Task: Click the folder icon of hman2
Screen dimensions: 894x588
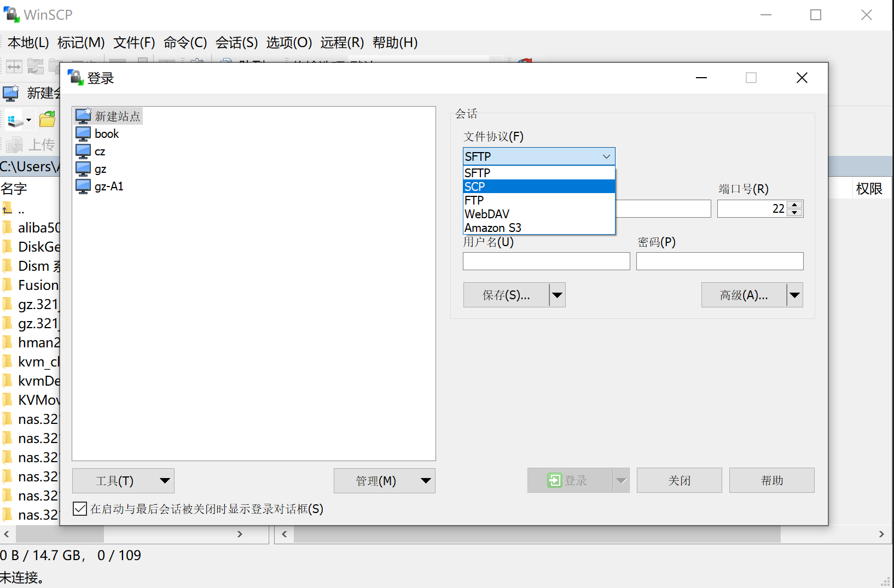Action: click(x=7, y=342)
